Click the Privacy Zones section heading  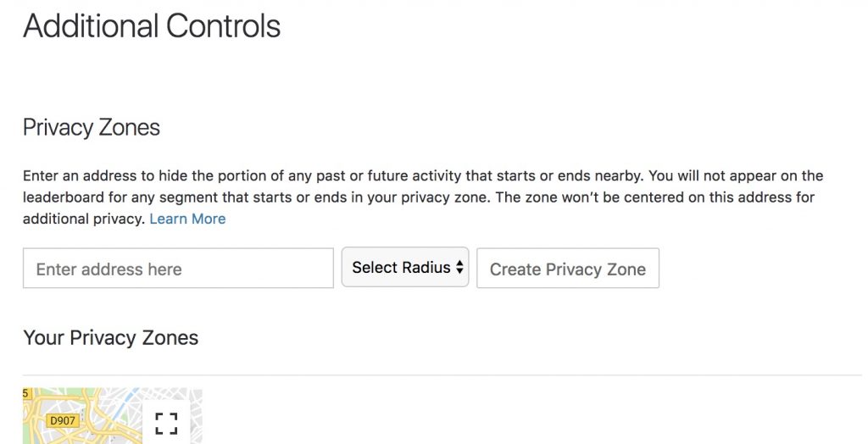point(92,128)
